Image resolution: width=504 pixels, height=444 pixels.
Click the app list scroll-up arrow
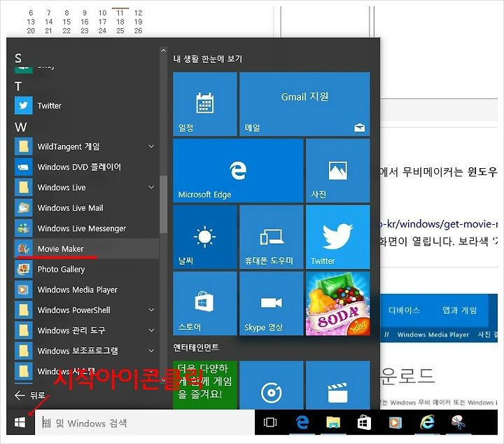pos(163,50)
